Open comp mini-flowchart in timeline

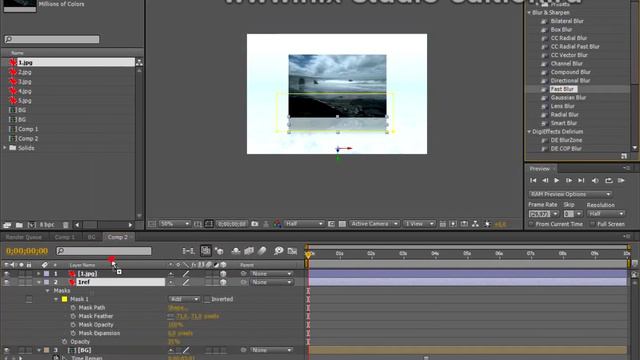coord(188,251)
